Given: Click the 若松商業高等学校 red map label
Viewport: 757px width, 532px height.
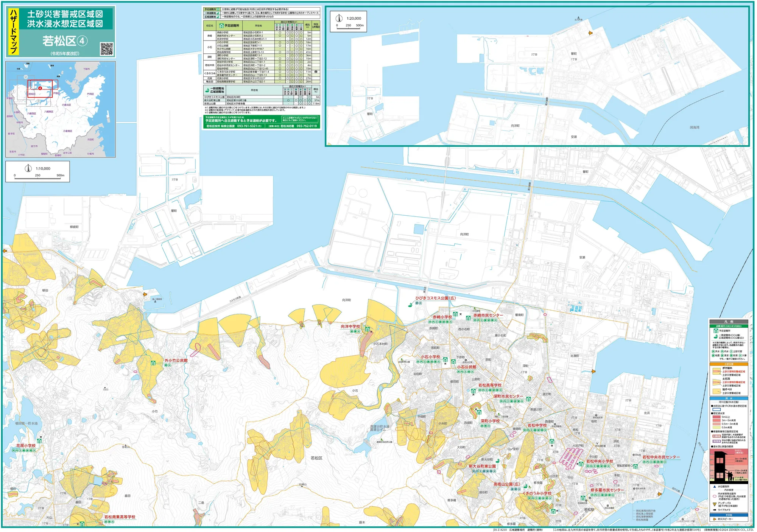Looking at the screenshot, I should (120, 517).
